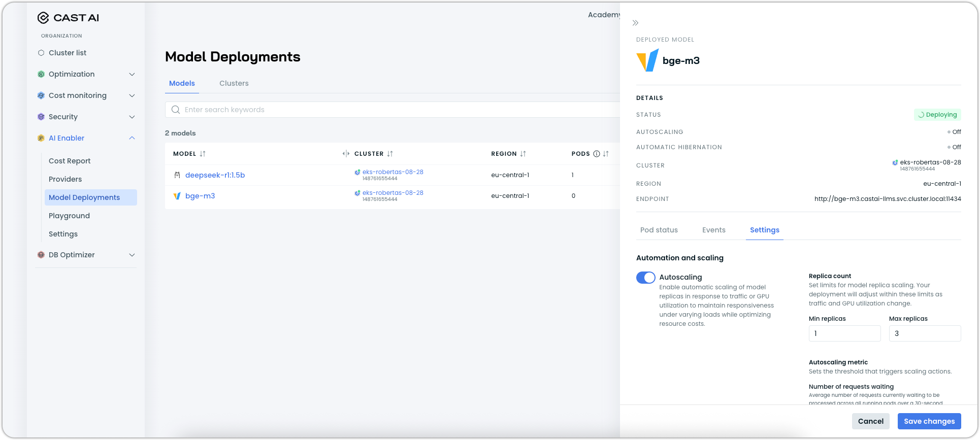Click cluster icon in deepseek row
The width and height of the screenshot is (980, 440).
tap(357, 172)
